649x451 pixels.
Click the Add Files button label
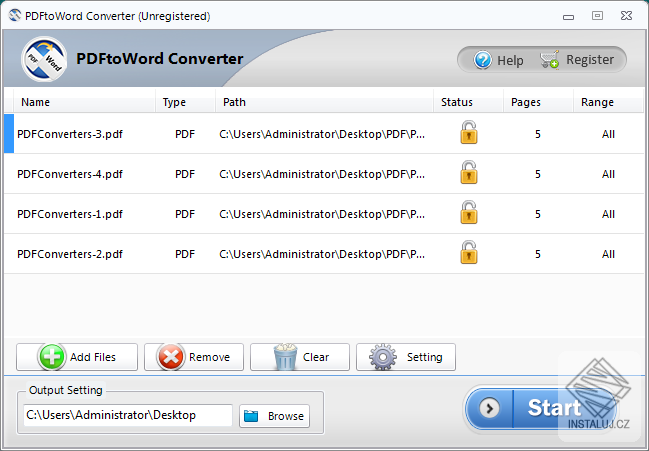93,357
